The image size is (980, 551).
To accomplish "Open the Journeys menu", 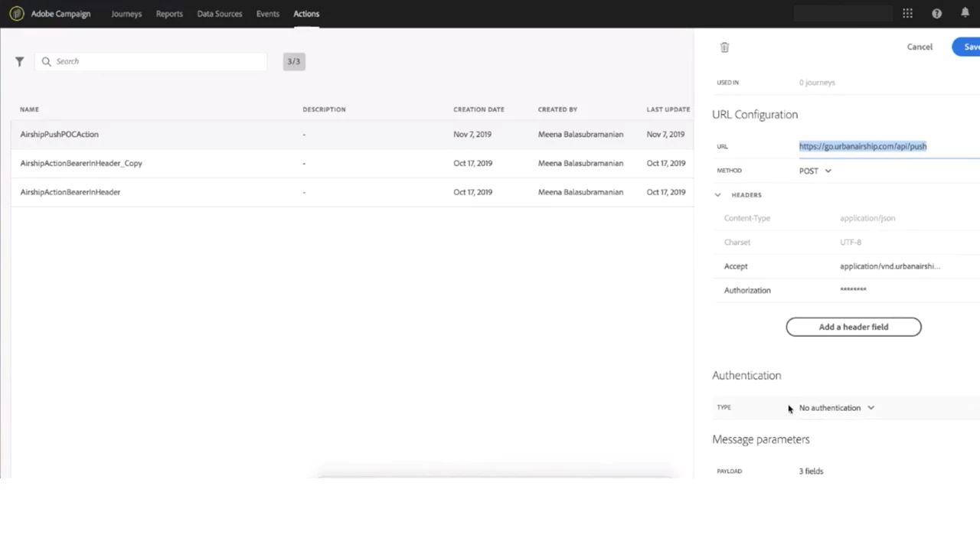I will [x=126, y=14].
